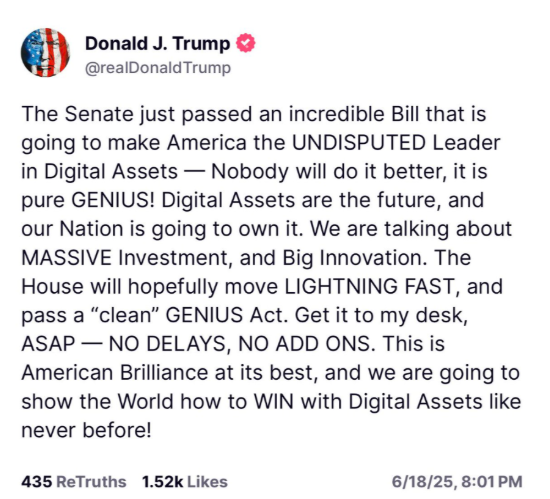Click the LIGHTNING FAST phrase

tap(369, 286)
